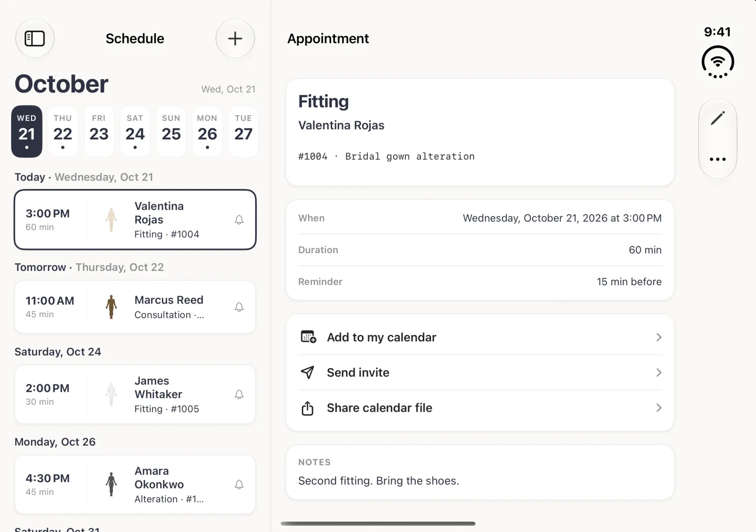Screen dimensions: 756x532
Task: Click the 60 min duration value
Action: (x=645, y=250)
